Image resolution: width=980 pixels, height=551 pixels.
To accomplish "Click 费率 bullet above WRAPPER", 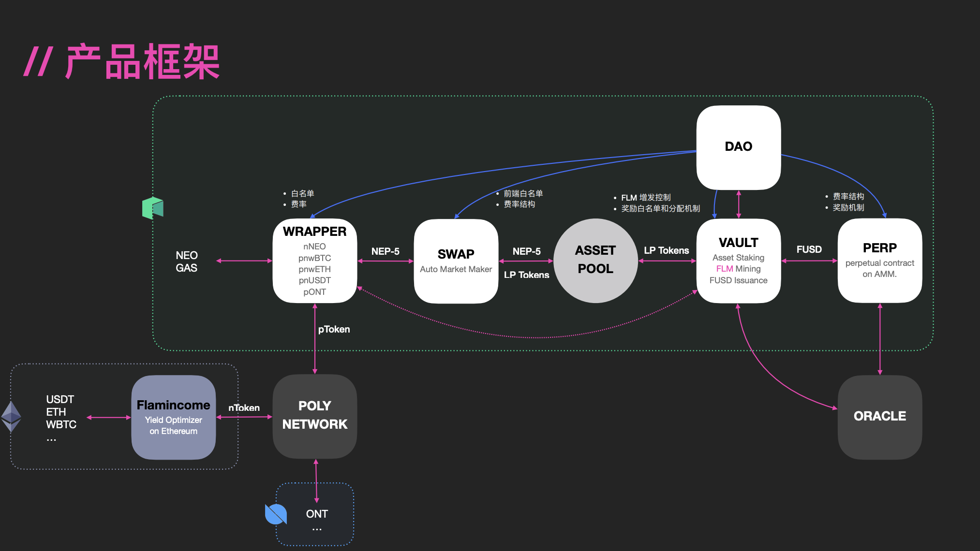I will point(298,204).
